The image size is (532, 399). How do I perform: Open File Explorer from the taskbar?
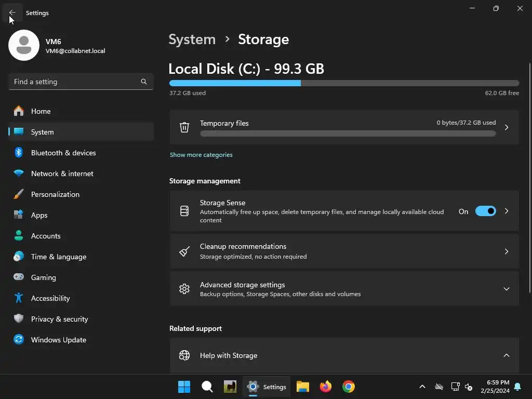coord(303,387)
